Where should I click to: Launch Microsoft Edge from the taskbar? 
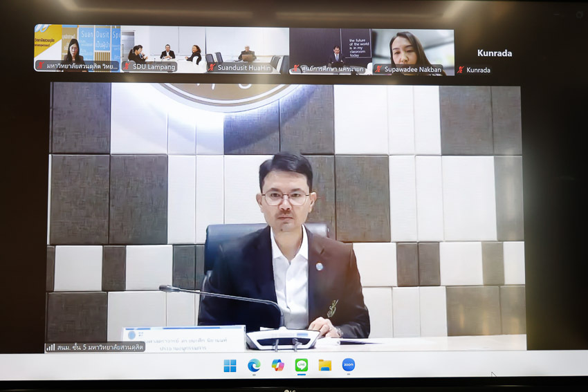254,366
